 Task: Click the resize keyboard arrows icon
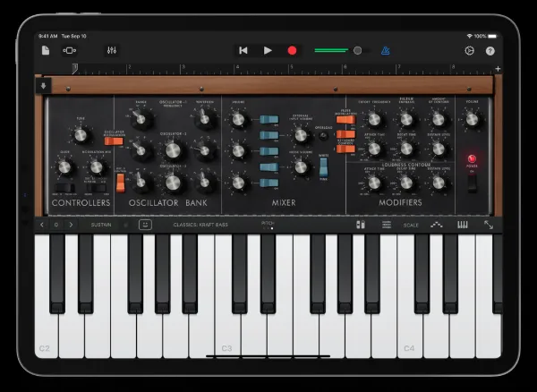point(489,225)
